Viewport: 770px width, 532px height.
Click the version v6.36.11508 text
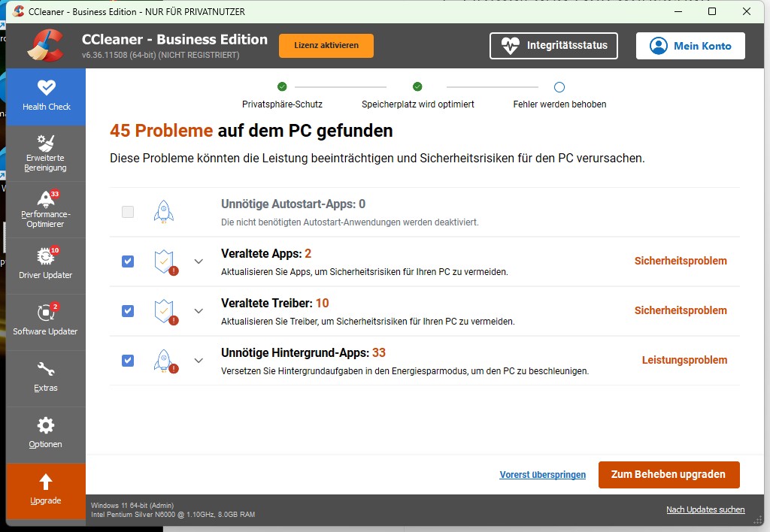pos(161,55)
